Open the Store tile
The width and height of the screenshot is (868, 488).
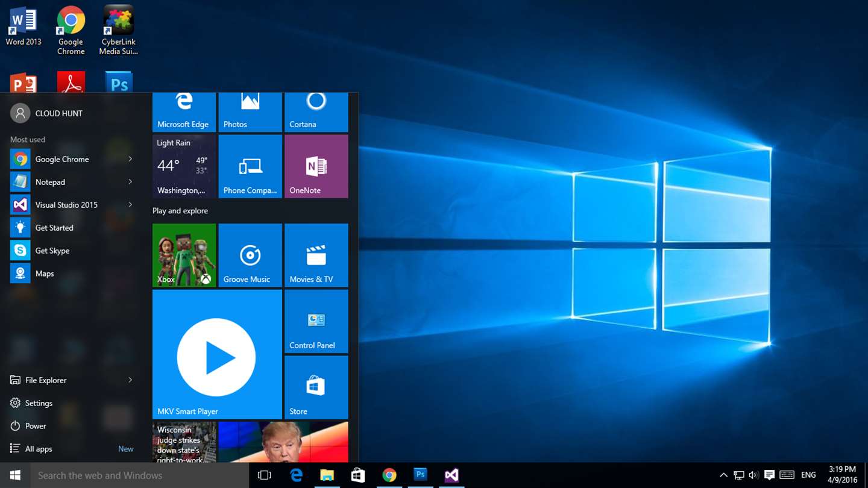coord(316,387)
